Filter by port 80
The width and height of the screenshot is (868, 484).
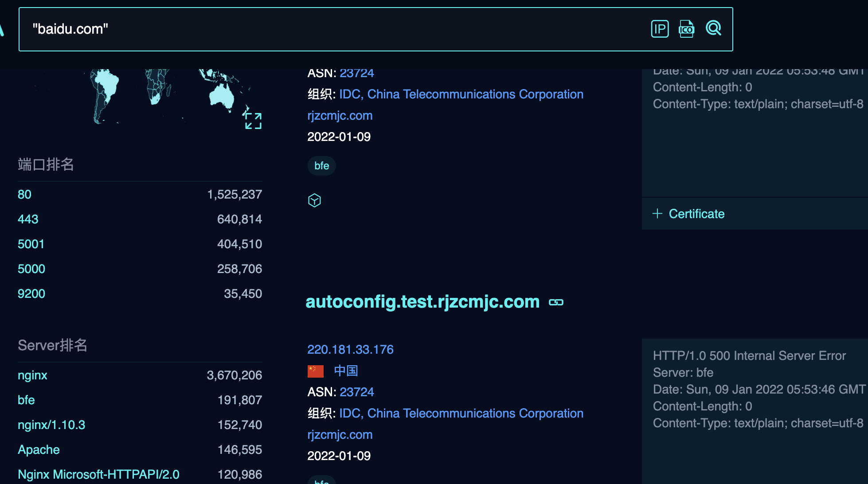click(x=24, y=195)
